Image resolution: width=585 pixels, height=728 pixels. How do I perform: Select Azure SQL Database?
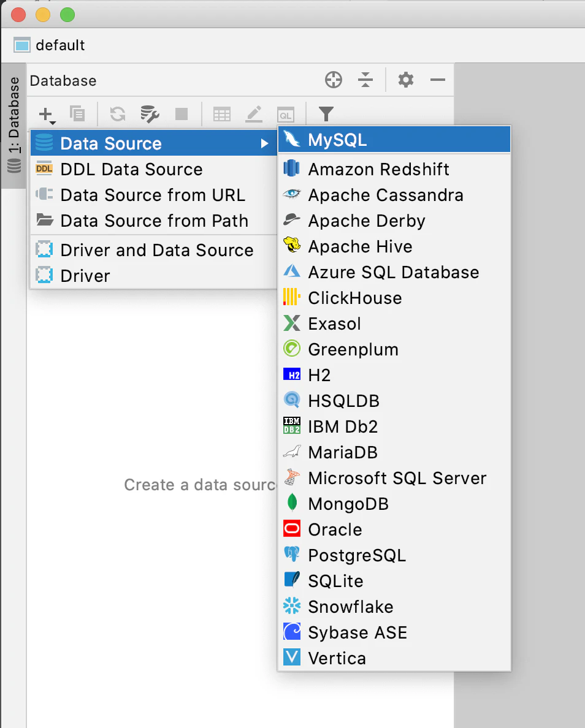(x=394, y=272)
